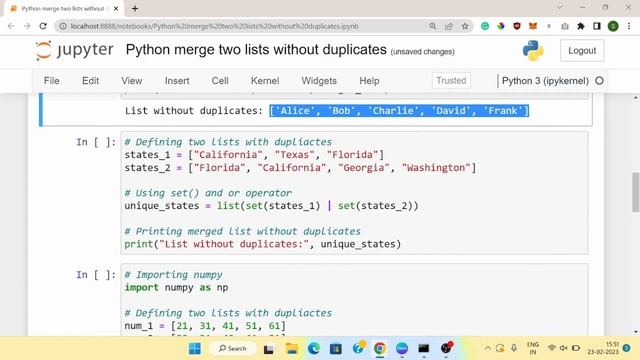Screen dimensions: 640x360
Task: Open the Widgets menu
Action: [319, 81]
